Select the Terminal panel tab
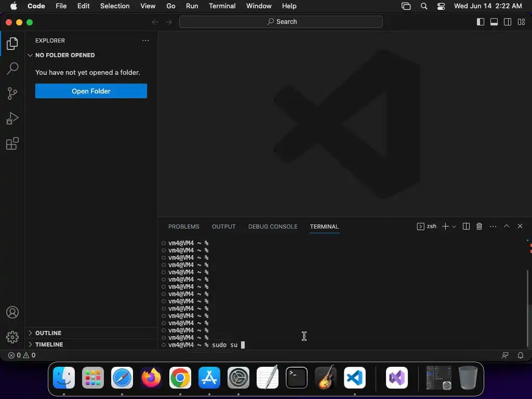 click(x=324, y=227)
